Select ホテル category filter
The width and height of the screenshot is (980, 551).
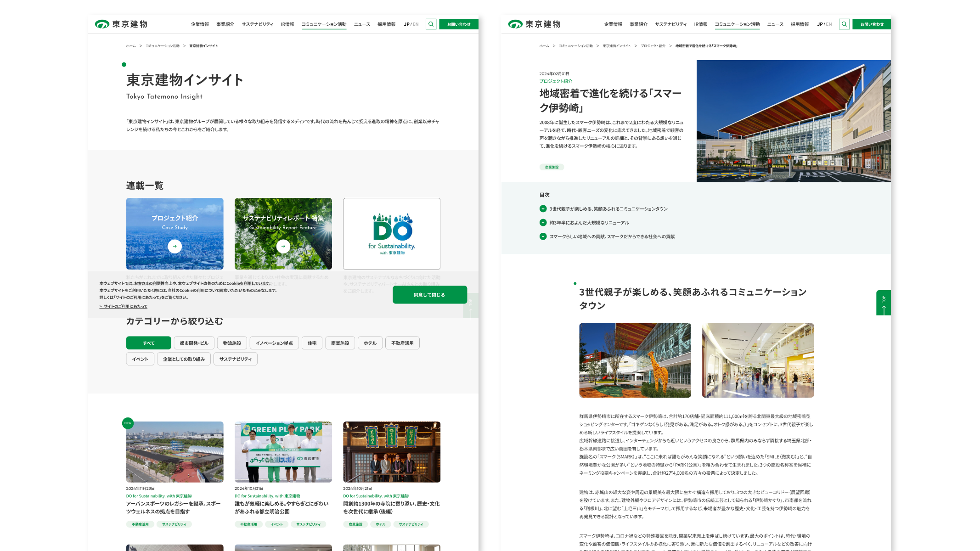coord(370,343)
